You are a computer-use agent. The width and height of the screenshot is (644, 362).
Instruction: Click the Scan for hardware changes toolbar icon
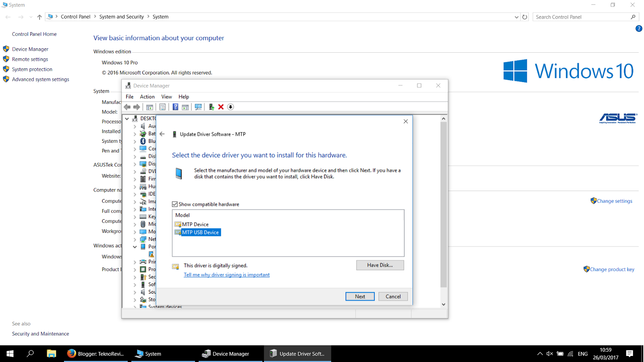click(198, 107)
